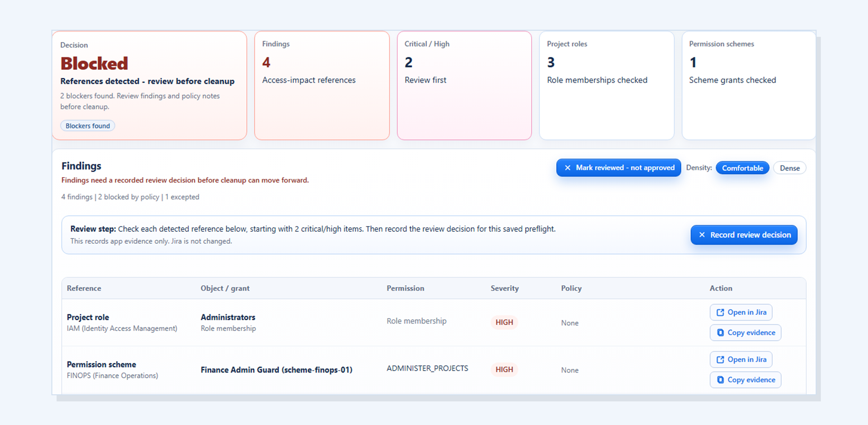The image size is (868, 425).
Task: Click the Project roles summary card
Action: 607,85
